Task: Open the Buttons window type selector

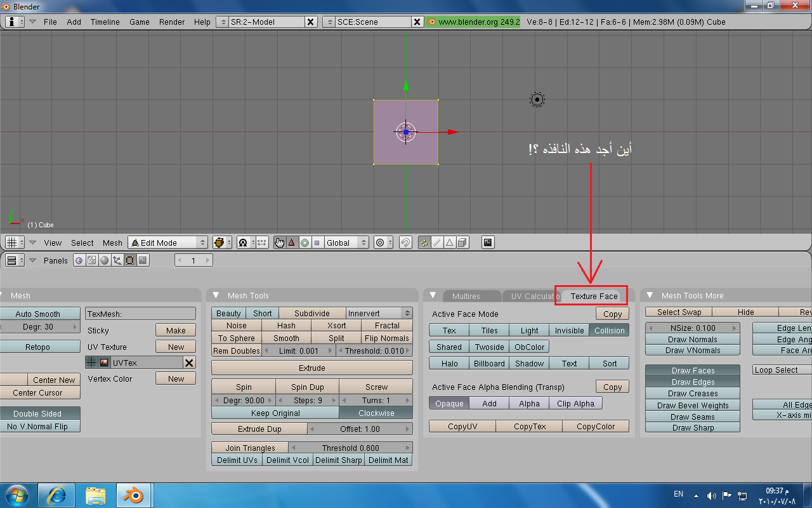Action: (15, 260)
